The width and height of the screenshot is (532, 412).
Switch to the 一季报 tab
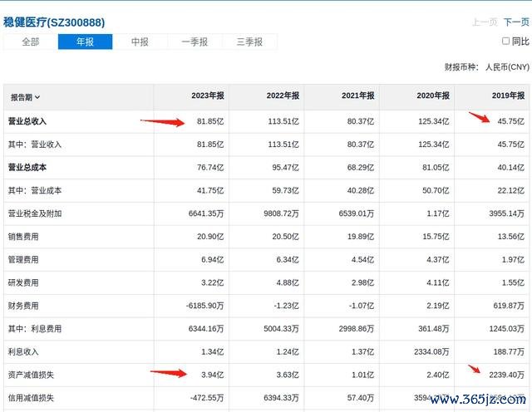[195, 42]
